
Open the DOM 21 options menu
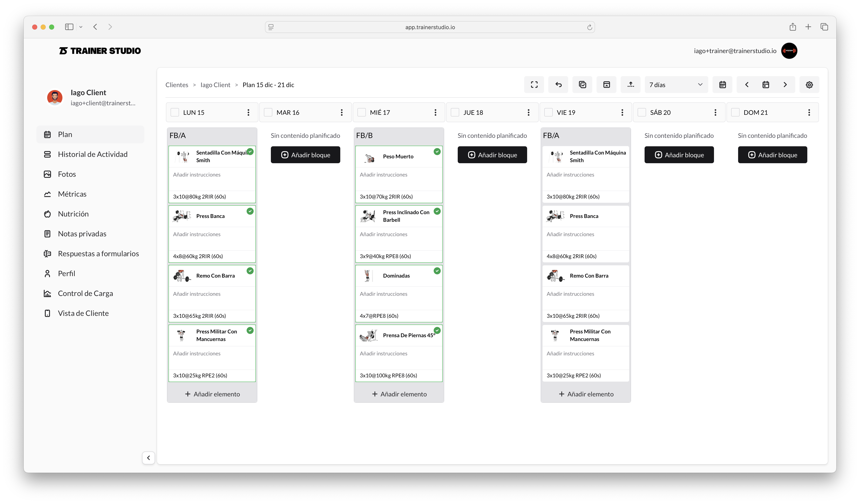[x=809, y=112]
